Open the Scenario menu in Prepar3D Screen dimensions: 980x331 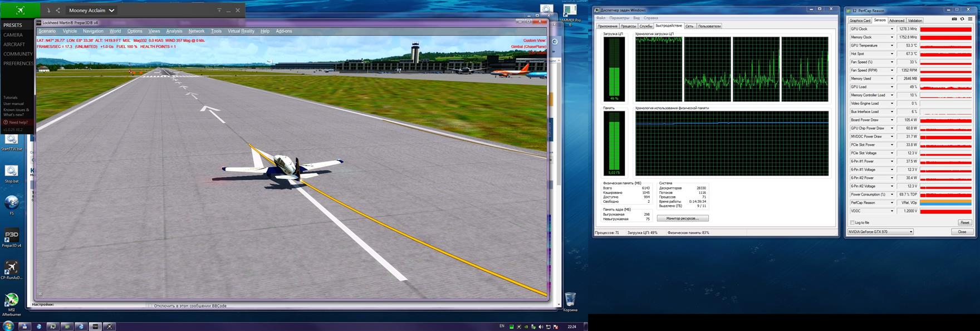tap(47, 31)
